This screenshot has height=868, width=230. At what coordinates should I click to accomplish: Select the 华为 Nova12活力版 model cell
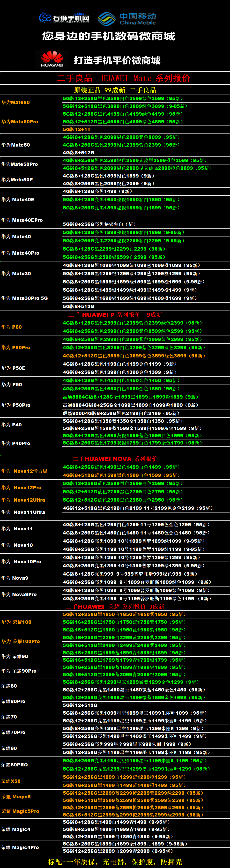pyautogui.click(x=31, y=471)
